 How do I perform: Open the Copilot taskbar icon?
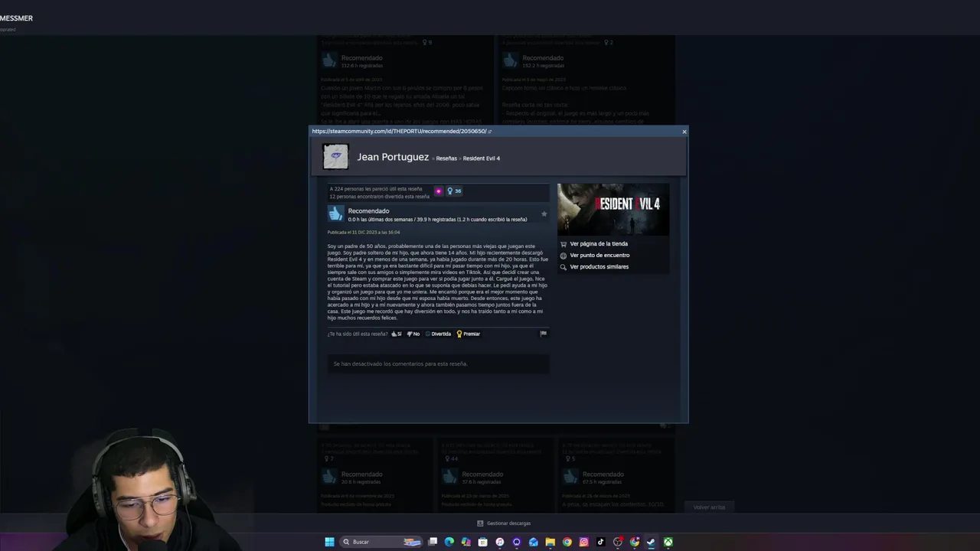pyautogui.click(x=466, y=542)
